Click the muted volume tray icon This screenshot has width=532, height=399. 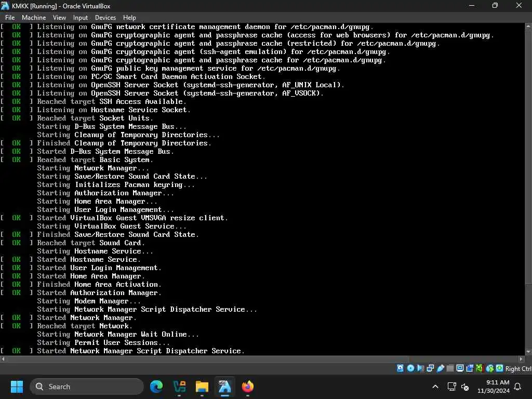pyautogui.click(x=465, y=387)
